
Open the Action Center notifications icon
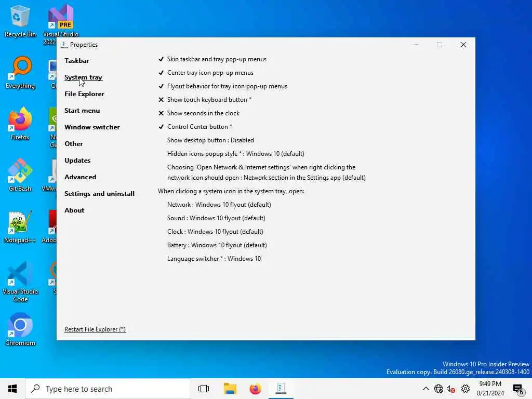click(x=518, y=389)
